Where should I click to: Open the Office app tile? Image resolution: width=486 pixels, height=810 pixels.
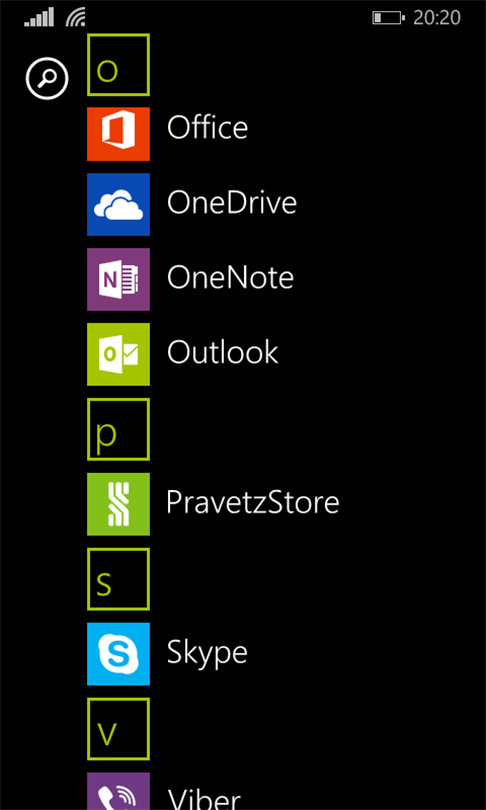[x=118, y=134]
